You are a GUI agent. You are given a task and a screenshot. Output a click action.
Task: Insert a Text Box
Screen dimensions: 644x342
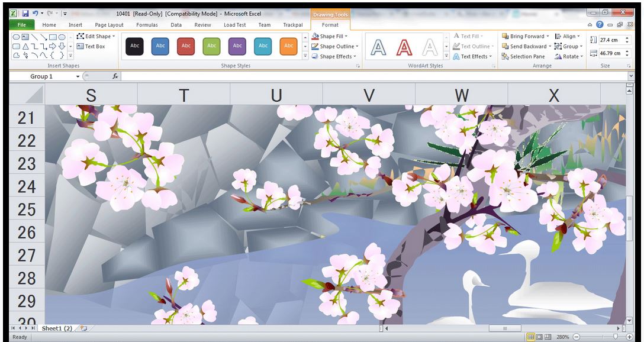pos(91,46)
